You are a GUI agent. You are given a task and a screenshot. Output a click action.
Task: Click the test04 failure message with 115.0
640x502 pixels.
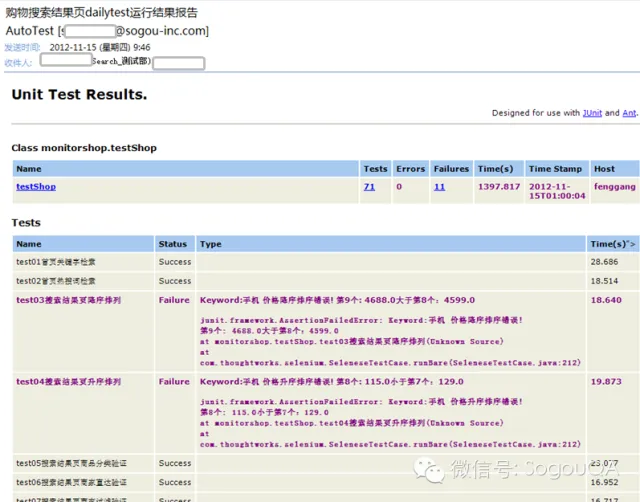click(x=331, y=382)
